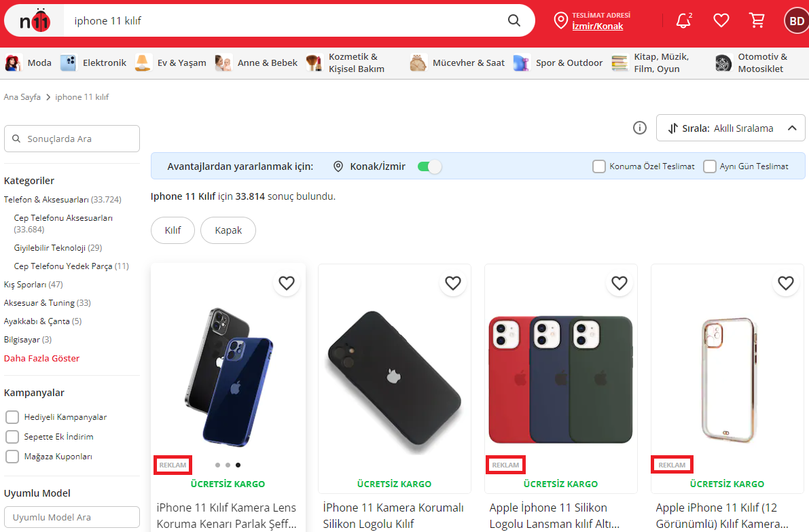Open the Elektronik menu

tap(105, 63)
